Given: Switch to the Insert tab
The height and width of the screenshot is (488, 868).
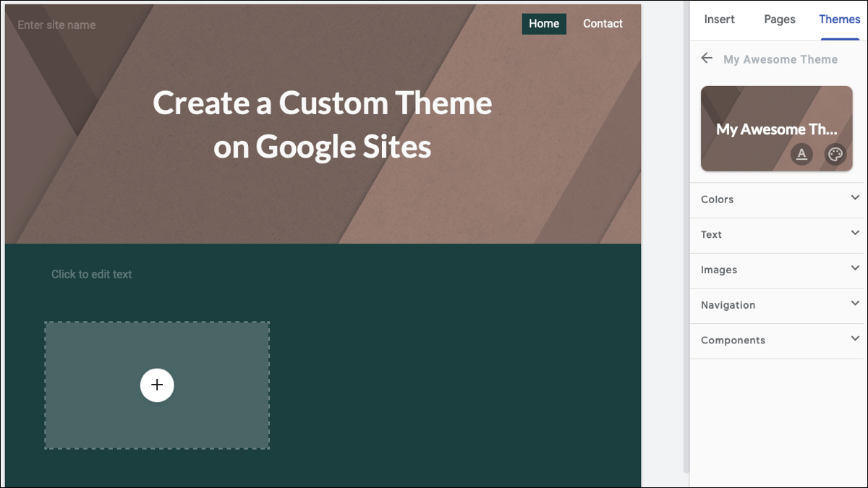Looking at the screenshot, I should [718, 20].
